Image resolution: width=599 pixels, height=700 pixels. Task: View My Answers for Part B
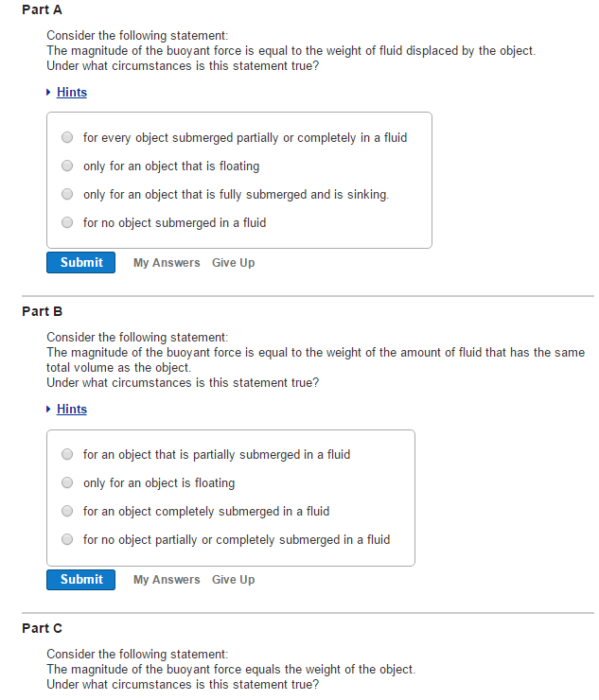point(167,580)
